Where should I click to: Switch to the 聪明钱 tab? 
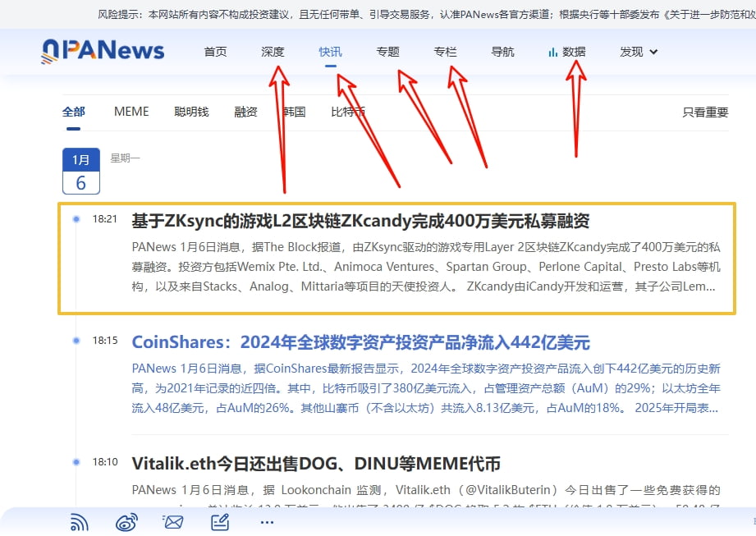tap(191, 112)
